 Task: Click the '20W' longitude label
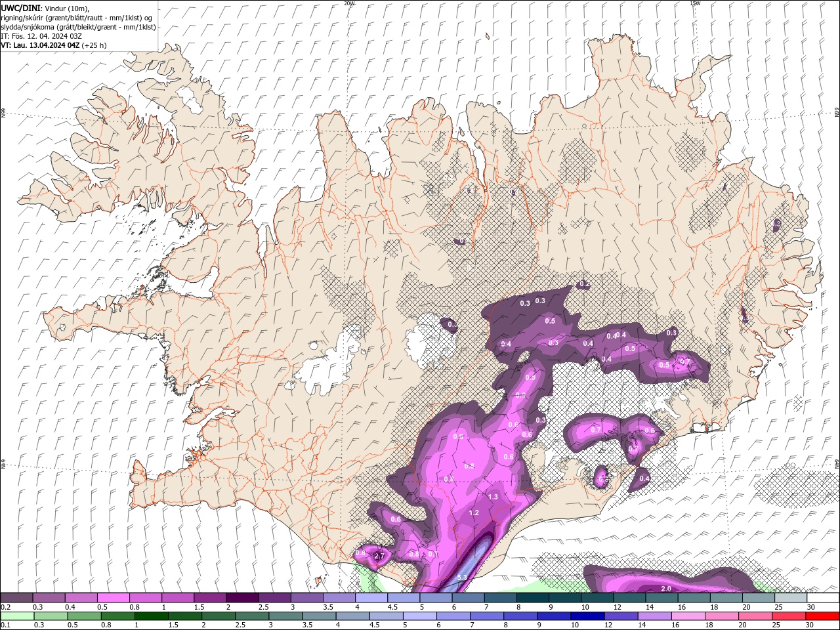tap(349, 3)
